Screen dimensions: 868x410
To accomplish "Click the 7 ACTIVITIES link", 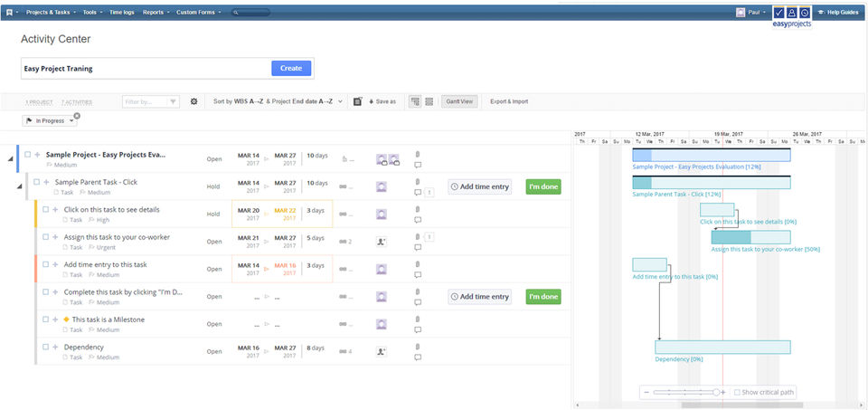I will (77, 102).
